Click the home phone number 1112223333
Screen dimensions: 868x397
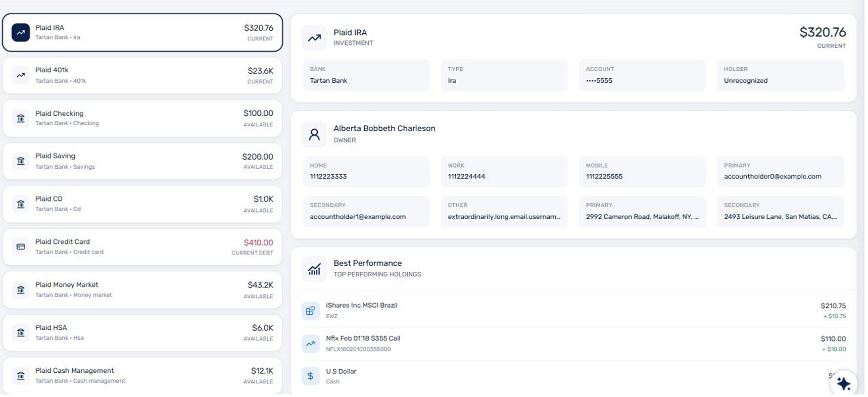[328, 177]
